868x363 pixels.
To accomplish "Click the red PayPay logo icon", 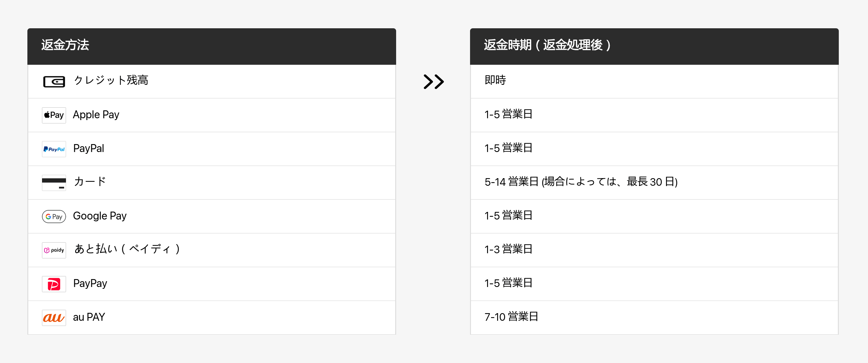I will click(x=54, y=284).
